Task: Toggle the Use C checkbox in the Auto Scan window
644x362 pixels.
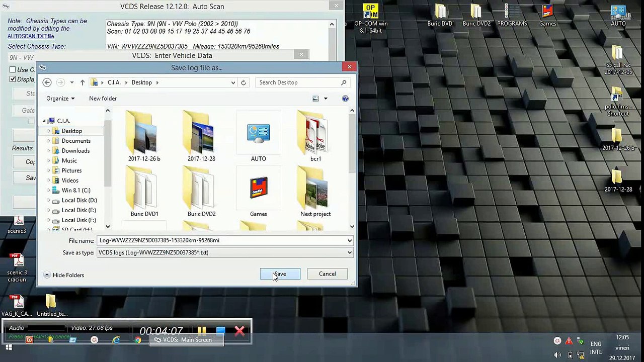Action: 13,70
